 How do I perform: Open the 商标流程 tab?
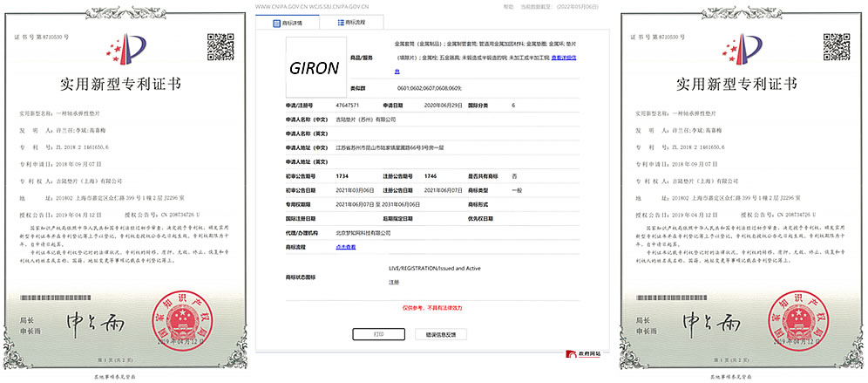(x=351, y=23)
